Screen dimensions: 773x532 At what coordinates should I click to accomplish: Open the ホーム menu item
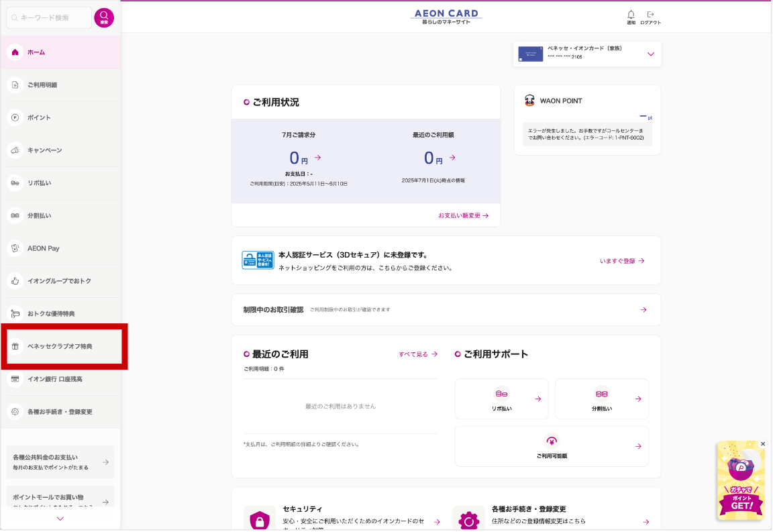pyautogui.click(x=60, y=52)
